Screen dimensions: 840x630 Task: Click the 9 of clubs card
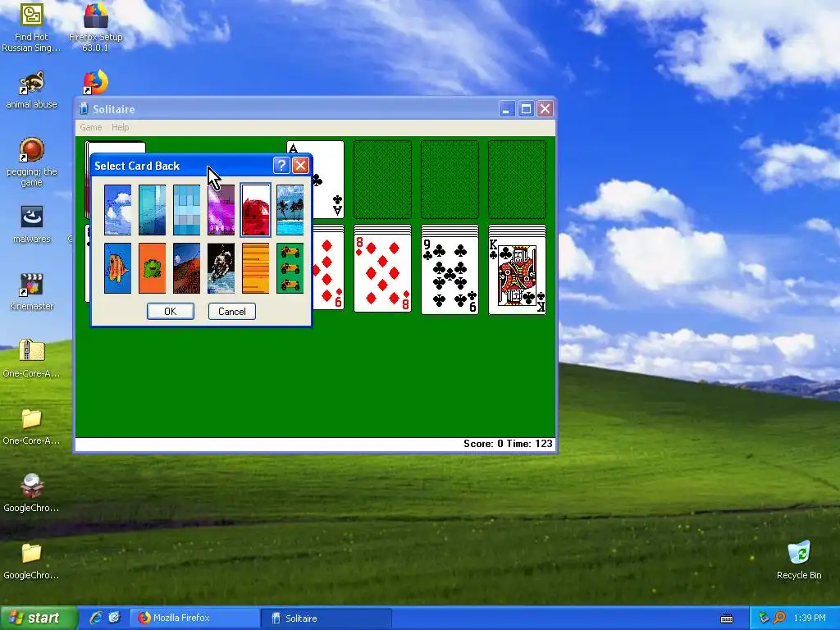click(x=450, y=274)
